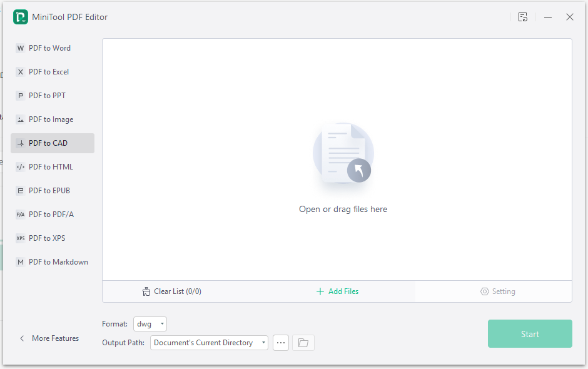Open PDF to PPT conversion
588x369 pixels.
[x=53, y=96]
